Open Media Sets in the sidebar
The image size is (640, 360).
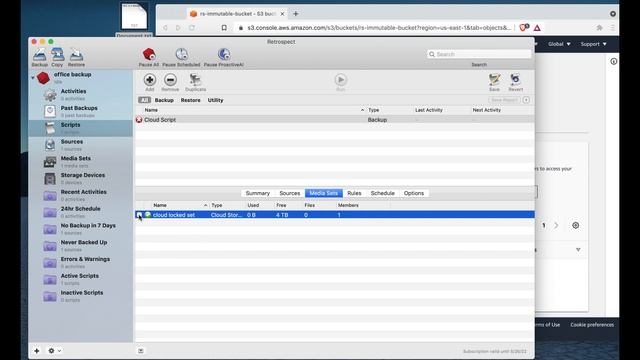coord(81,162)
